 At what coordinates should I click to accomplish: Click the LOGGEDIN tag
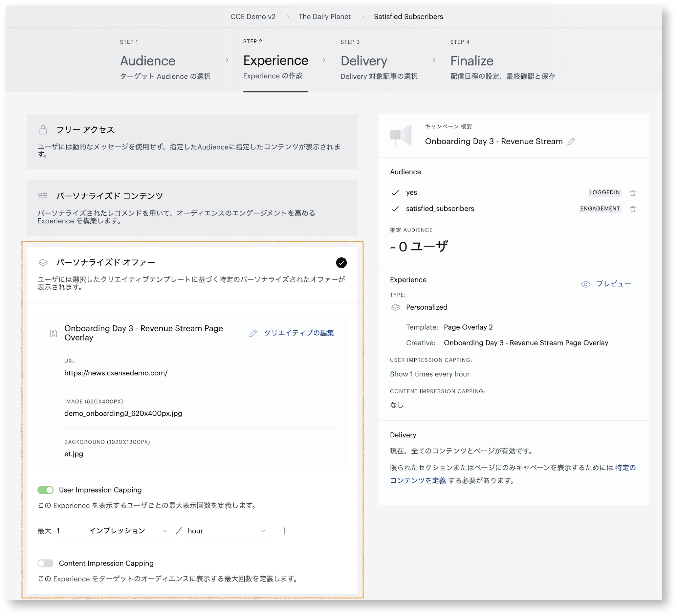[604, 192]
